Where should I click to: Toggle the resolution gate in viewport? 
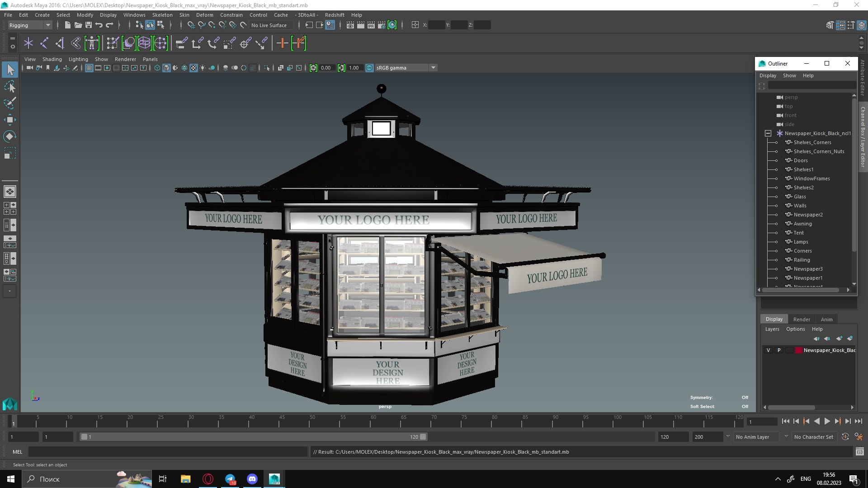pos(107,68)
